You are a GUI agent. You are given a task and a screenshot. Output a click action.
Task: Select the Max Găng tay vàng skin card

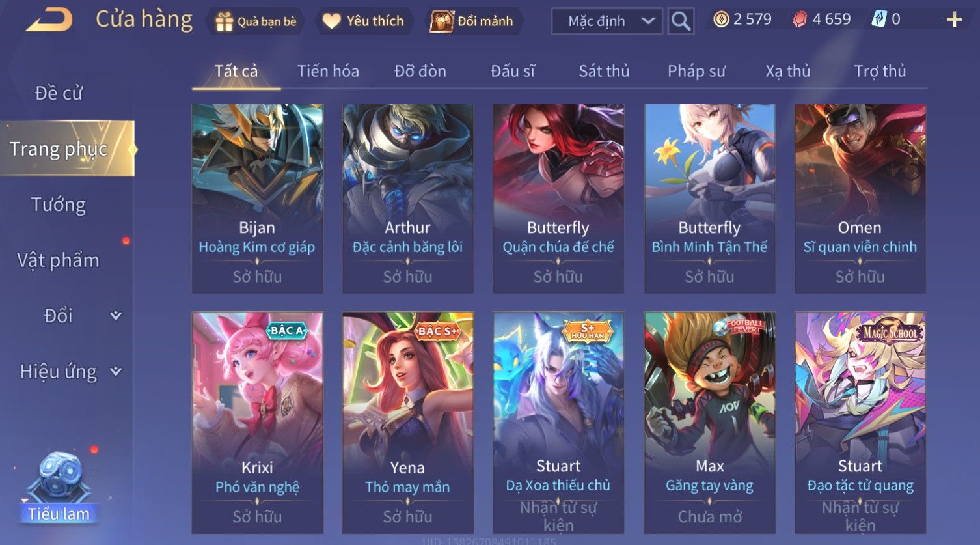[x=709, y=423]
